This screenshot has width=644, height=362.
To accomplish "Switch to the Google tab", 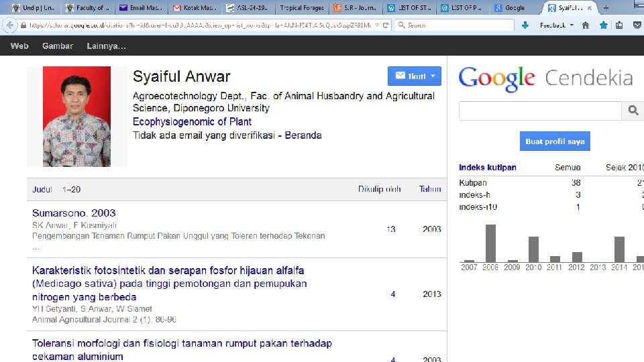I will [517, 8].
